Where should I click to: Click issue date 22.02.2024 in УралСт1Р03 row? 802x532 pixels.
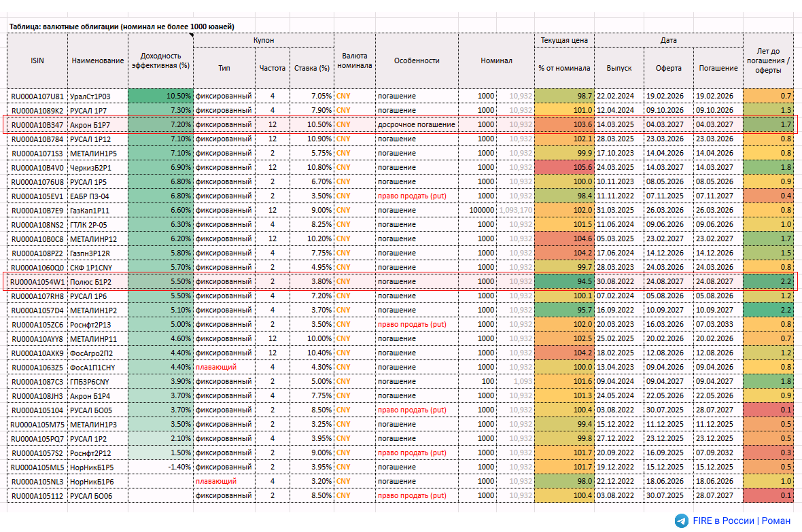click(619, 96)
